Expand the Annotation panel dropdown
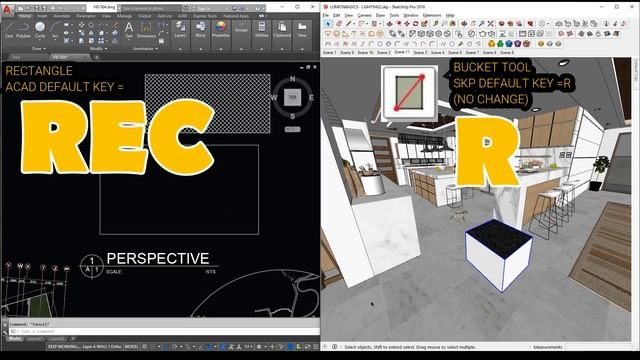640x360 pixels. coord(146,49)
